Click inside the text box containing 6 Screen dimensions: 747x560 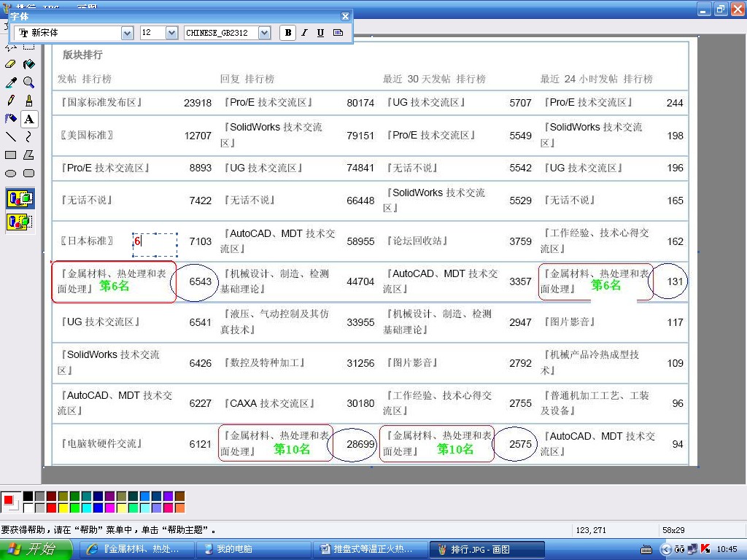tap(155, 245)
